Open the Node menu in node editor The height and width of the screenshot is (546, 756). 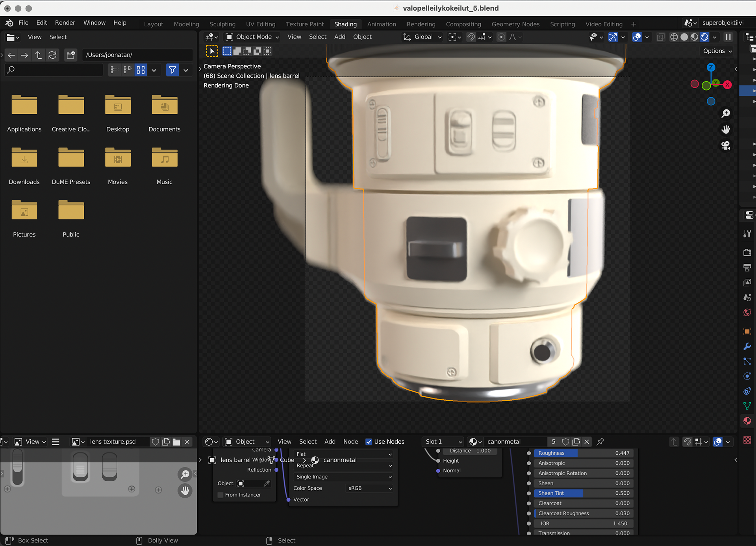[x=350, y=442]
